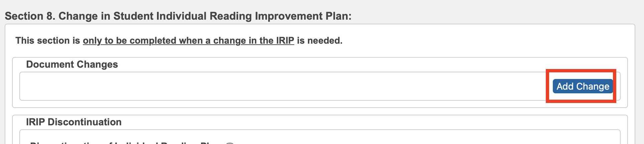The width and height of the screenshot is (644, 144).
Task: Click the 'This section is' instruction text
Action: coord(48,41)
